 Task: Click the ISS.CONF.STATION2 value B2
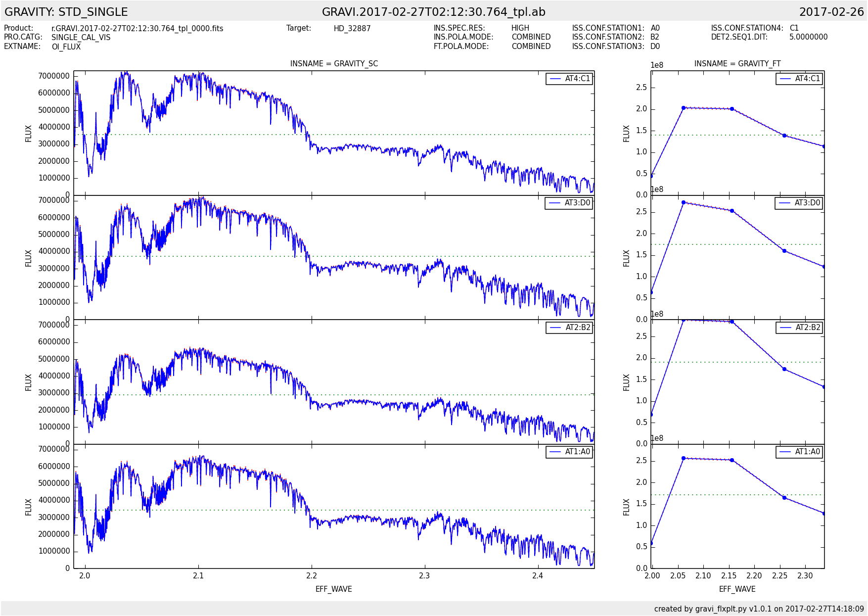point(655,37)
